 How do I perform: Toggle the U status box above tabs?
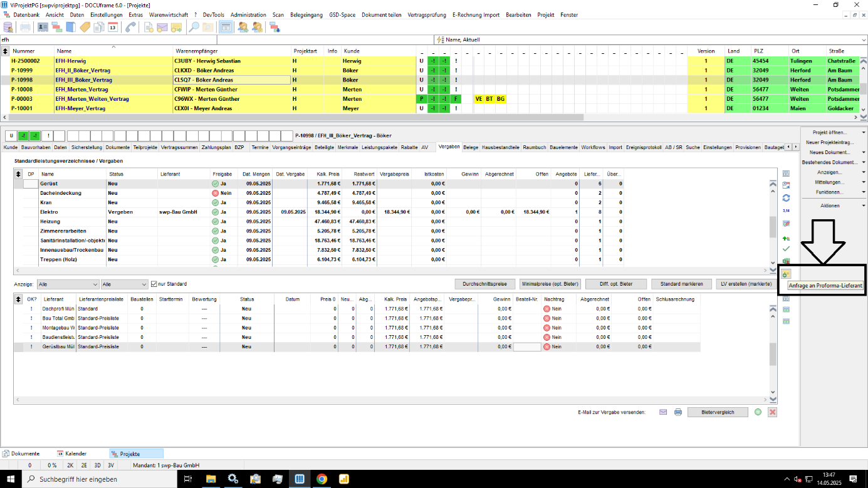(11, 135)
